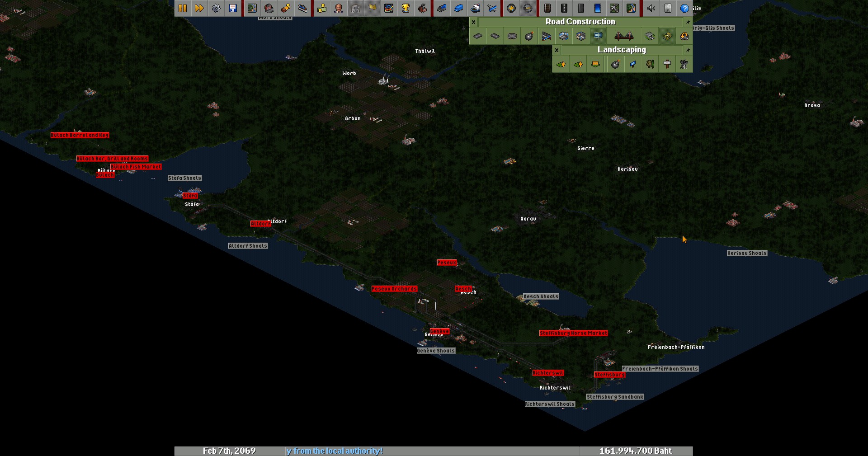Choose the plant trees tool
868x456 pixels.
click(x=650, y=64)
